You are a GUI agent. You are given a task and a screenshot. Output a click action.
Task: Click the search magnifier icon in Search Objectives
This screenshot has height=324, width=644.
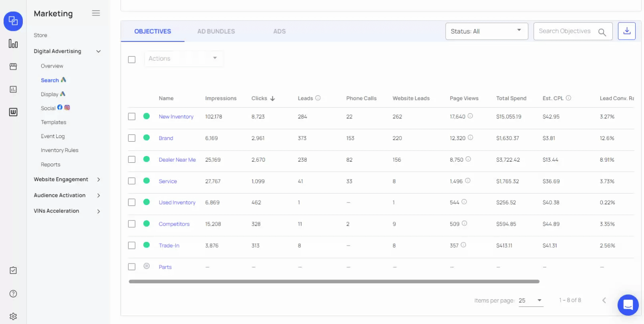(602, 32)
